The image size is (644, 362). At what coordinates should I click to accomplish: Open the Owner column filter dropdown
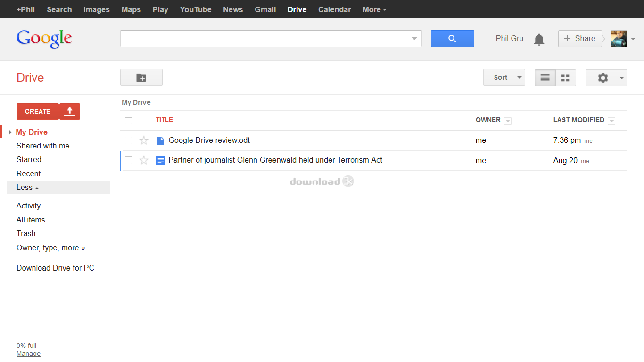coord(508,121)
